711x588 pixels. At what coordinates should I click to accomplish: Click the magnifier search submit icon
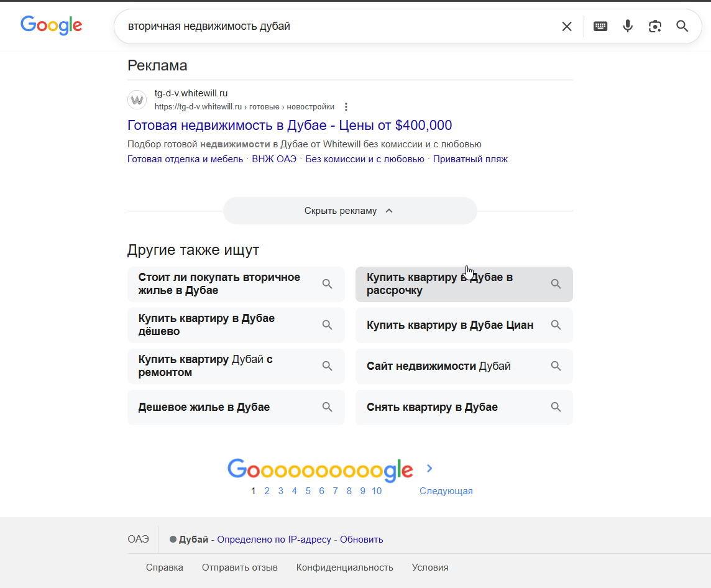(x=682, y=26)
